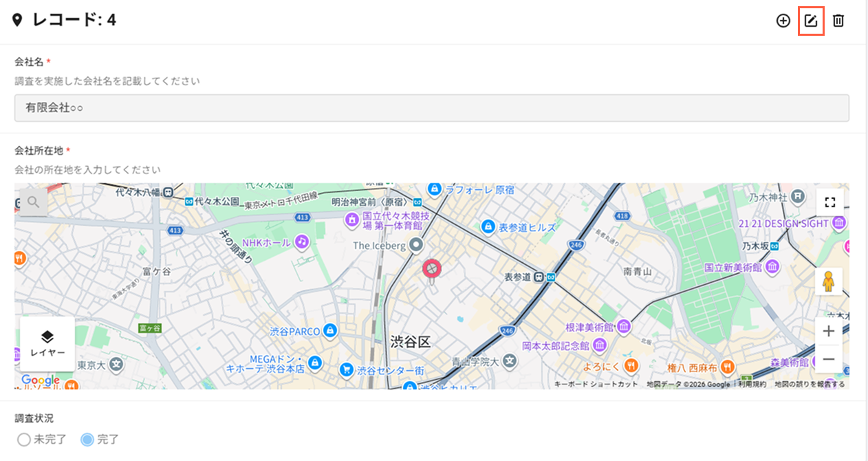Viewport: 868px width, 461px height.
Task: Click キーボード ショートカット button
Action: tap(596, 384)
